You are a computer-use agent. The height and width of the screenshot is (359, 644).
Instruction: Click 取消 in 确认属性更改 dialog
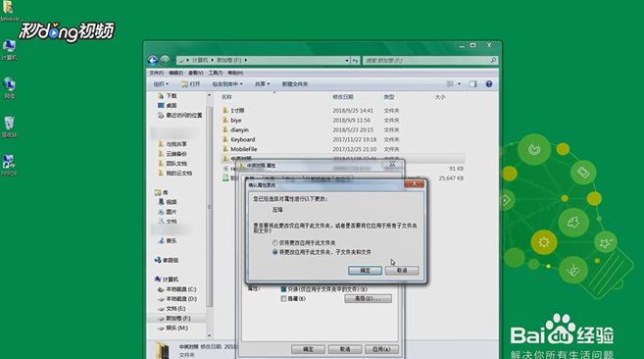coord(402,271)
